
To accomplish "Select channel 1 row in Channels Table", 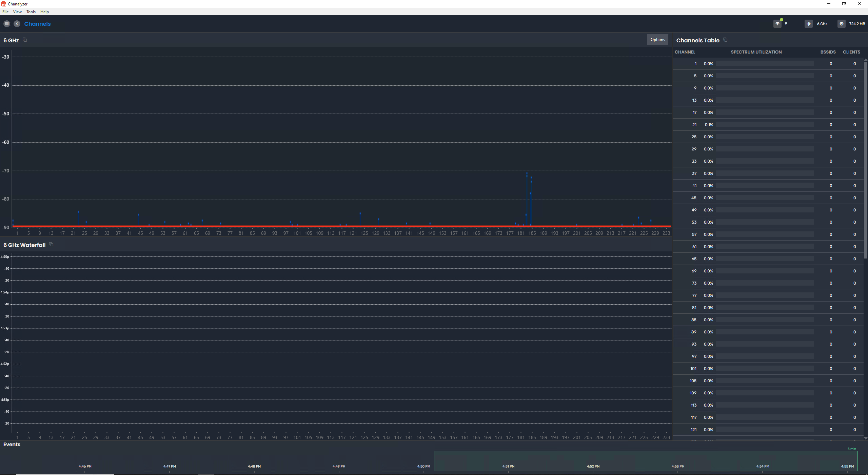I will point(768,64).
